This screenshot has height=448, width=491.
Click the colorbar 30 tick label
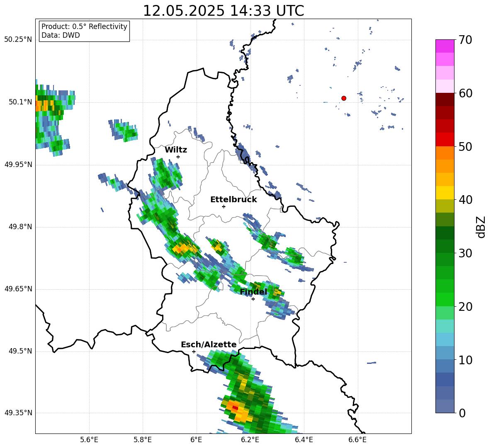point(465,253)
